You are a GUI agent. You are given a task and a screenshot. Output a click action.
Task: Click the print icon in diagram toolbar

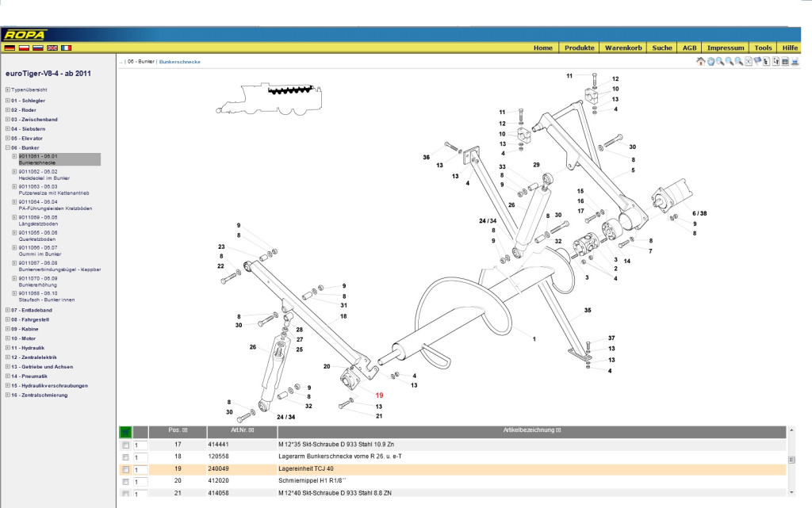[x=795, y=61]
